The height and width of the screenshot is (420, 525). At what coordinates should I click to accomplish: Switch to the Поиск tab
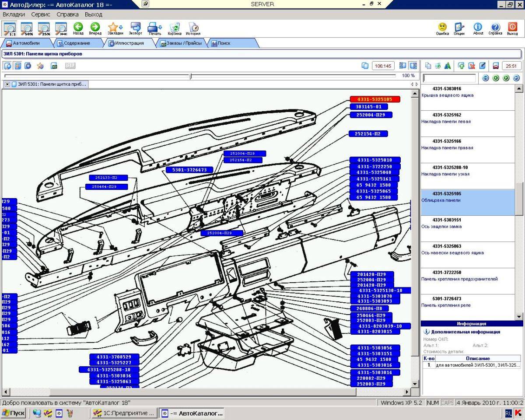coord(224,43)
